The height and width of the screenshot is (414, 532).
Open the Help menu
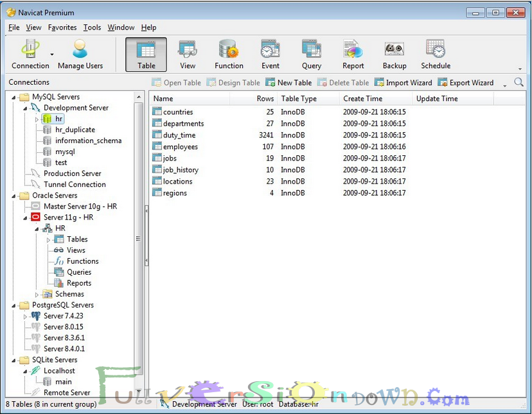(148, 28)
